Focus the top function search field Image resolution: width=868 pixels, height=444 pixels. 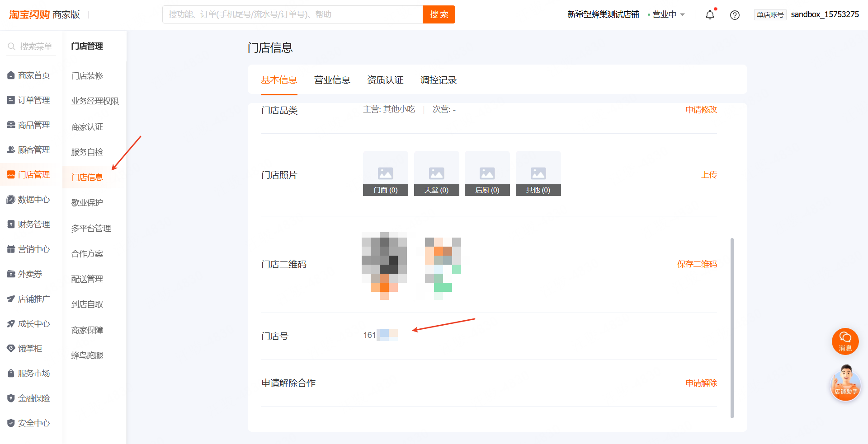[x=292, y=14]
